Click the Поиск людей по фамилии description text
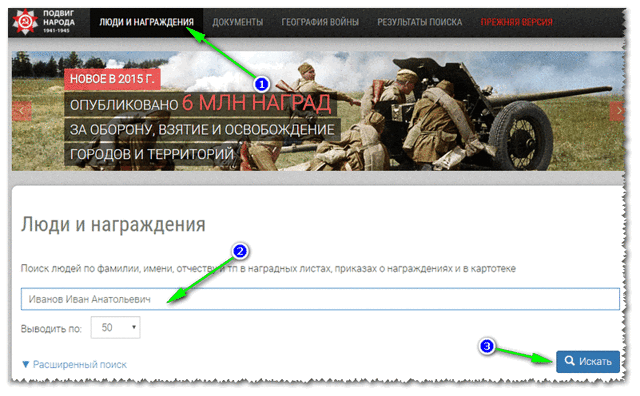This screenshot has width=640, height=396. click(x=268, y=269)
